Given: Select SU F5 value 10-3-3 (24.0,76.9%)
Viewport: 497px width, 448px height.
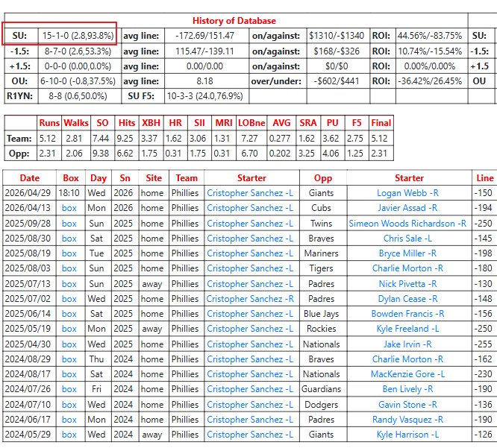Looking at the screenshot, I should pyautogui.click(x=204, y=96).
